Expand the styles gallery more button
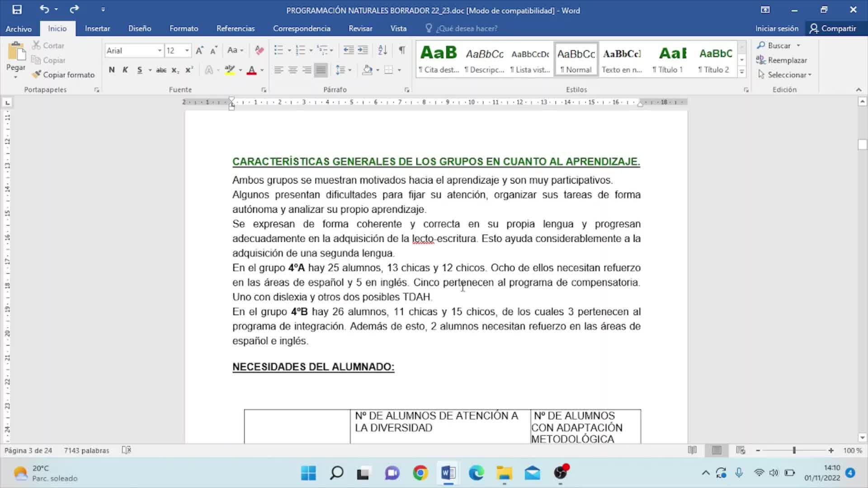The width and height of the screenshot is (868, 488). [x=741, y=71]
